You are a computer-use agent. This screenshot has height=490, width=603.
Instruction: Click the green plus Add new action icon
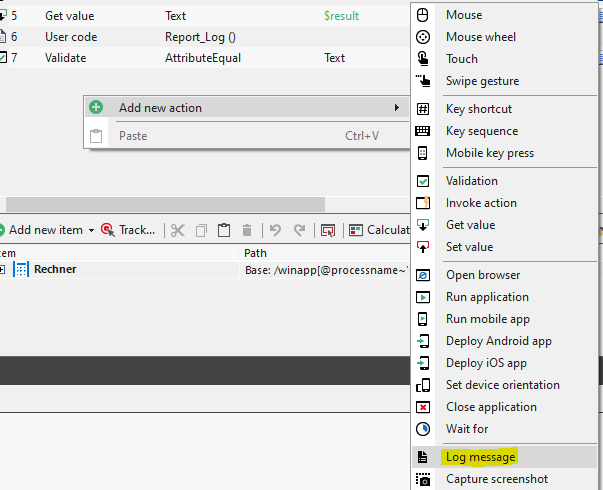click(x=96, y=108)
